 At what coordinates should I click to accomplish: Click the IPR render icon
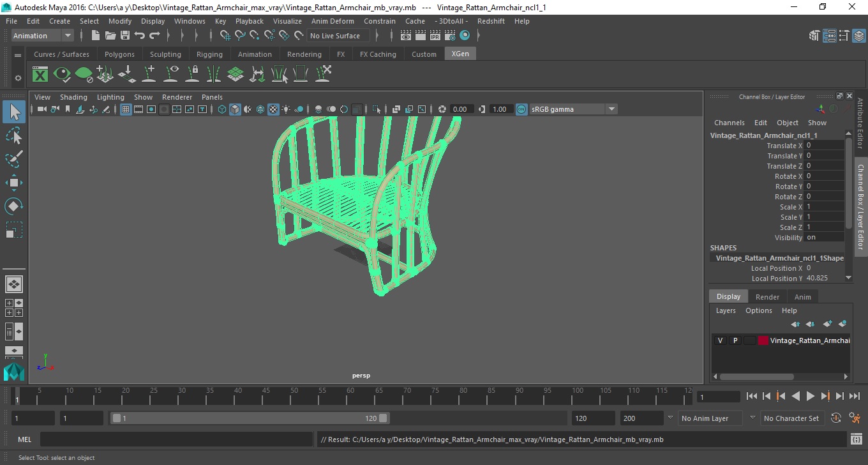tap(435, 36)
